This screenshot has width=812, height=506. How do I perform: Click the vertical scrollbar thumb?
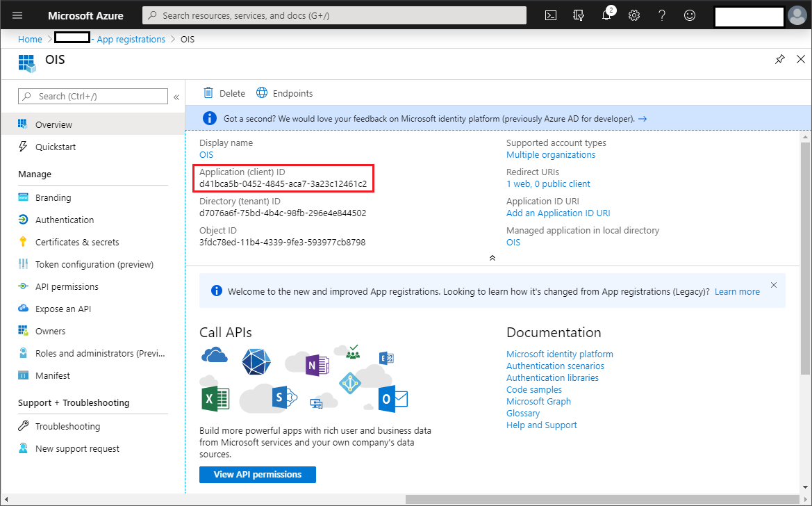pyautogui.click(x=805, y=258)
